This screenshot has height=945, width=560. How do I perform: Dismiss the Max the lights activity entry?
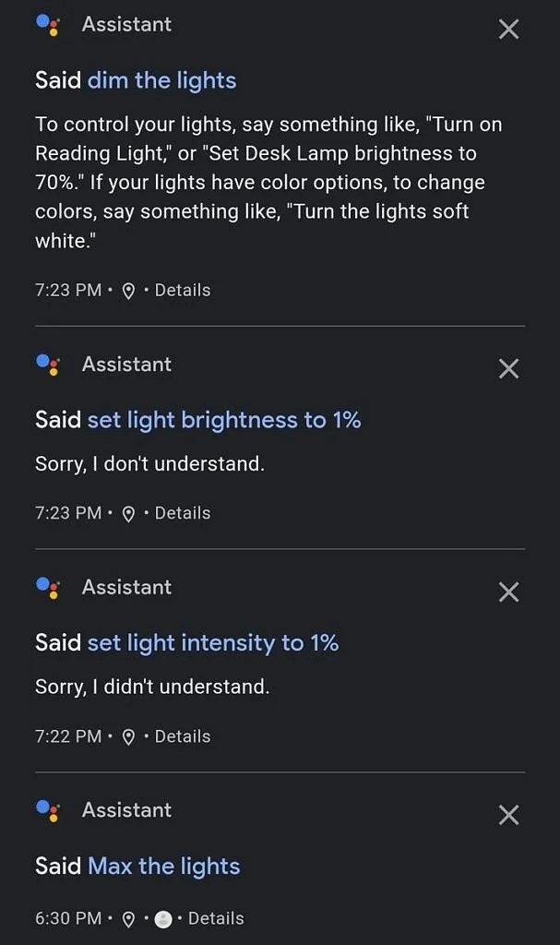click(x=508, y=816)
